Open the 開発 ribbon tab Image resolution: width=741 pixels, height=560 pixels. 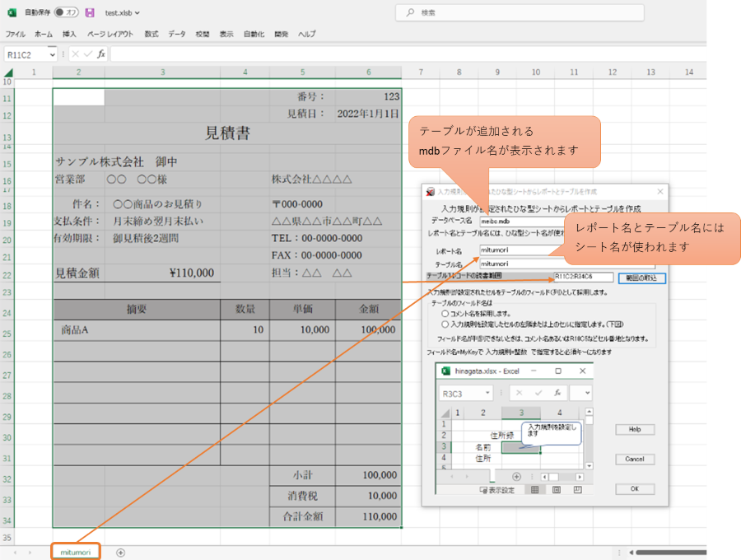(x=282, y=34)
